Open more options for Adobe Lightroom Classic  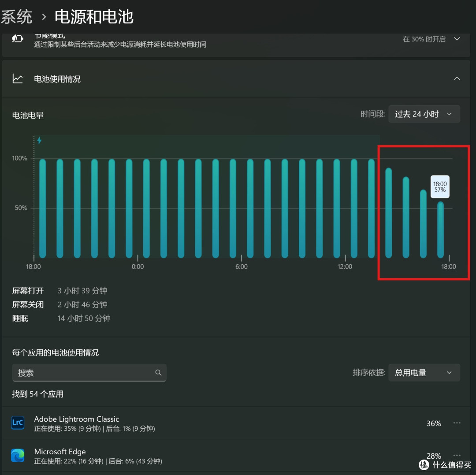coord(457,423)
